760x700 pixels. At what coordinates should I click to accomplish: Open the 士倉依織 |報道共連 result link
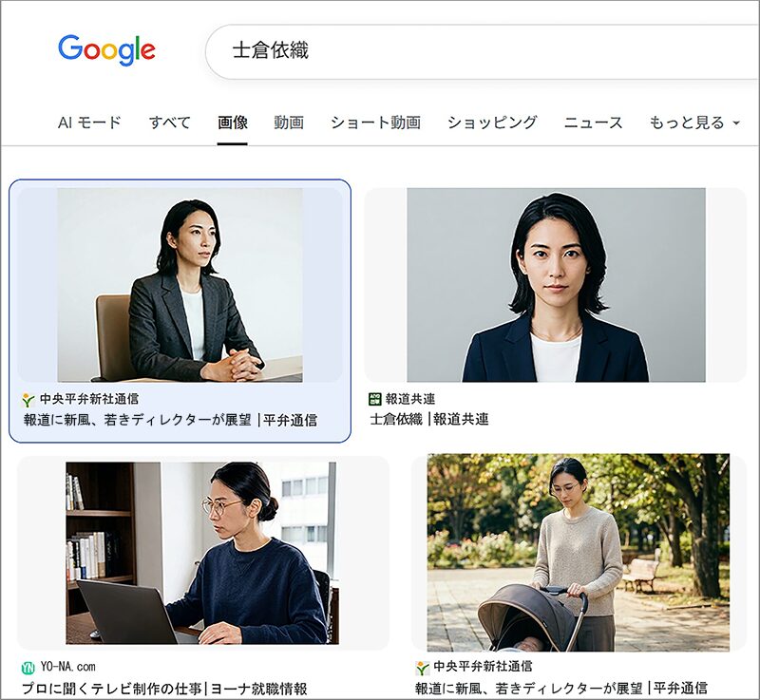(429, 419)
